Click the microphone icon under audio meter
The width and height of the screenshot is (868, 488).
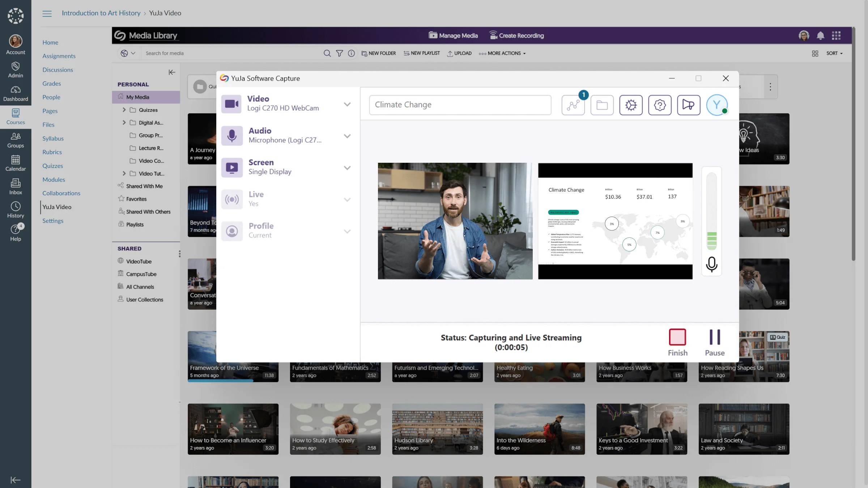point(711,264)
